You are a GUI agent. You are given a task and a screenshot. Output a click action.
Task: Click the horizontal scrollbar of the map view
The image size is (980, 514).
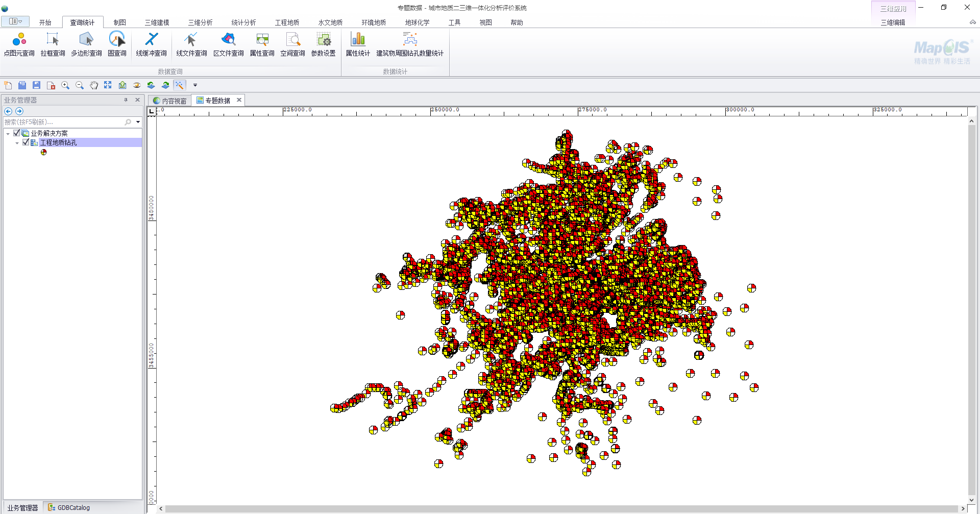point(561,508)
